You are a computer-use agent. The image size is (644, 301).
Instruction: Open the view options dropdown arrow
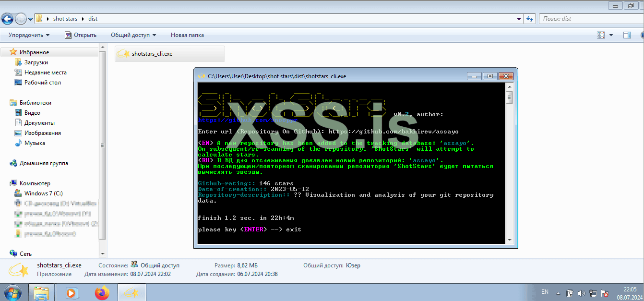coord(611,35)
